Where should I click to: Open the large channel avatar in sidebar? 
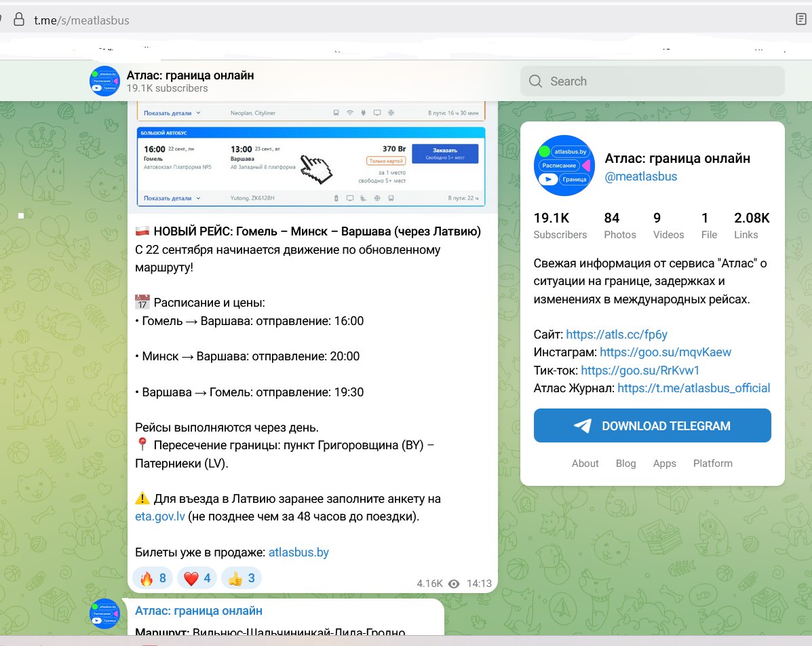click(x=564, y=166)
